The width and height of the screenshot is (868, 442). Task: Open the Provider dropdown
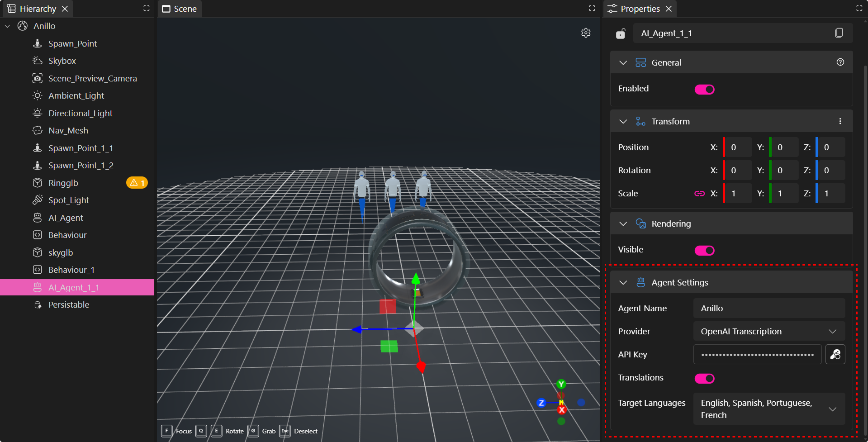pos(769,332)
